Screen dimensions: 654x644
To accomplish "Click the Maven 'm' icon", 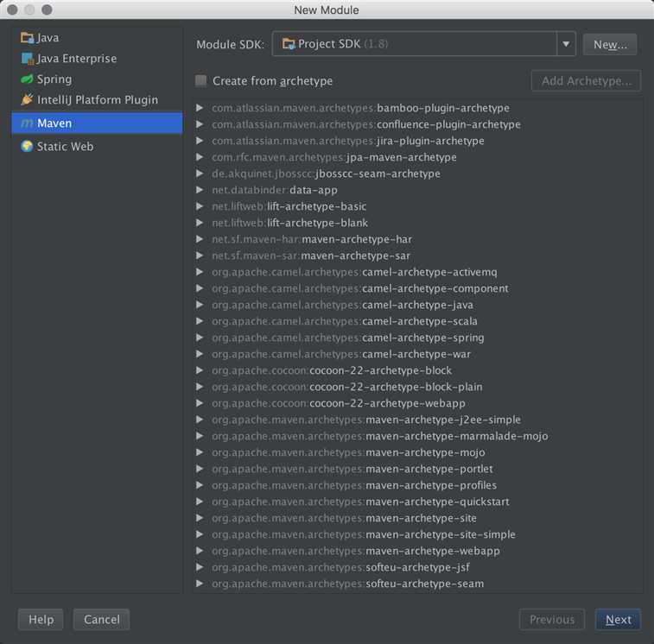I will coord(27,123).
